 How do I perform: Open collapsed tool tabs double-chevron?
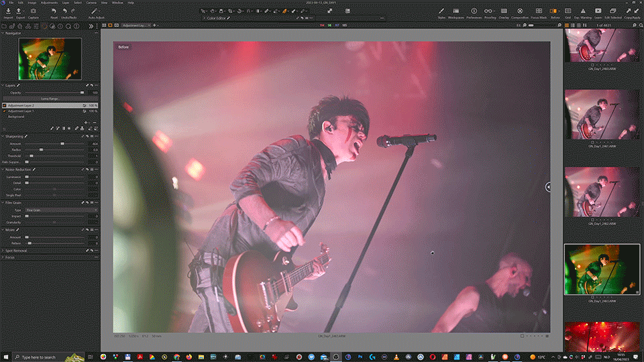pyautogui.click(x=91, y=26)
